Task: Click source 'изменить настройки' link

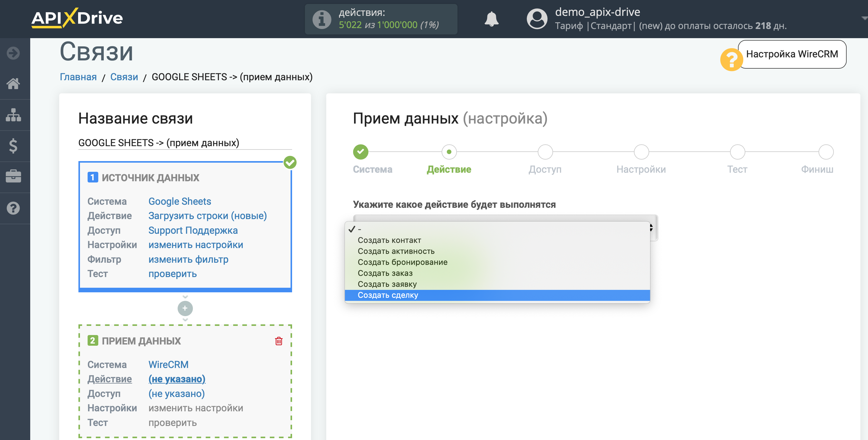Action: click(196, 245)
